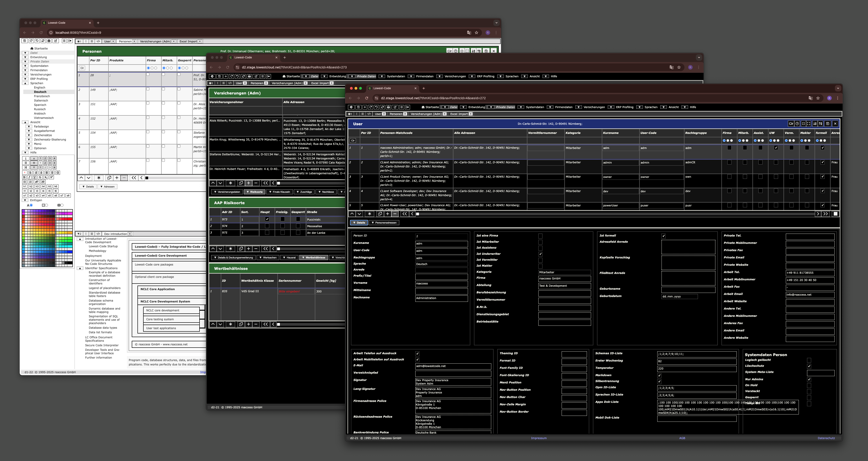Image resolution: width=868 pixels, height=461 pixels.
Task: Go to first page in User table
Action: [405, 214]
